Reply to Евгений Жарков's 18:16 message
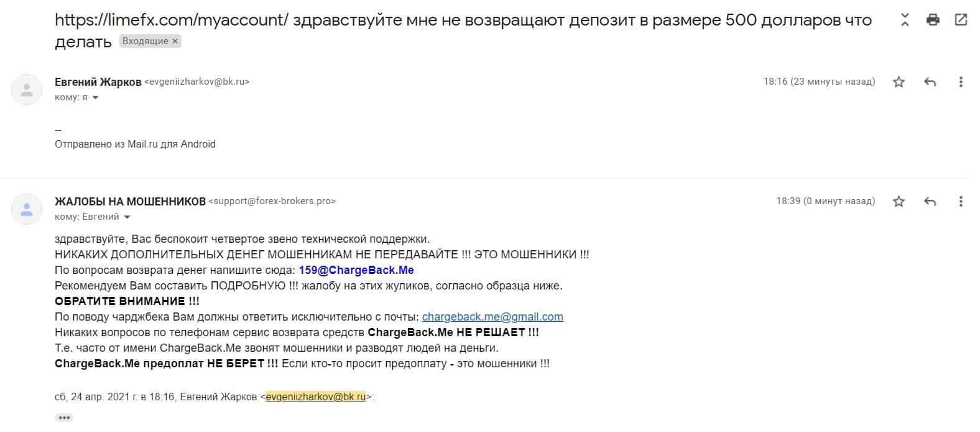 [x=930, y=82]
